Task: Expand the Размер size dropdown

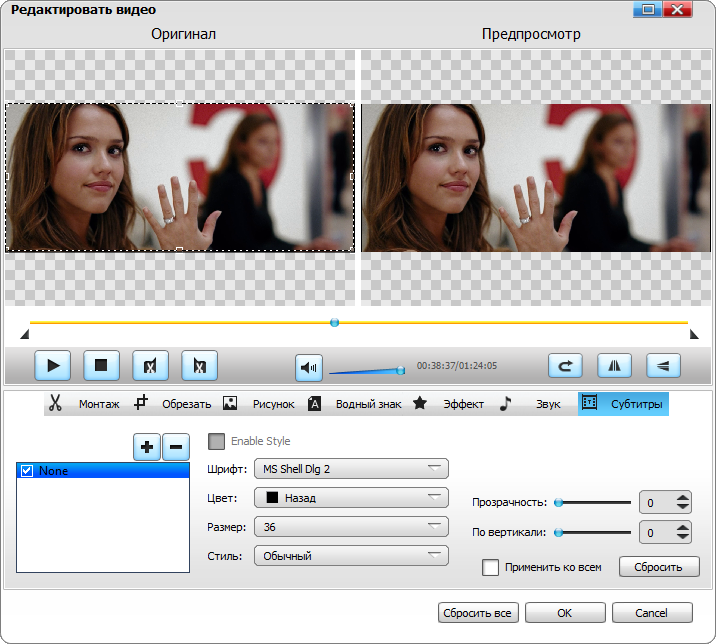Action: point(351,527)
